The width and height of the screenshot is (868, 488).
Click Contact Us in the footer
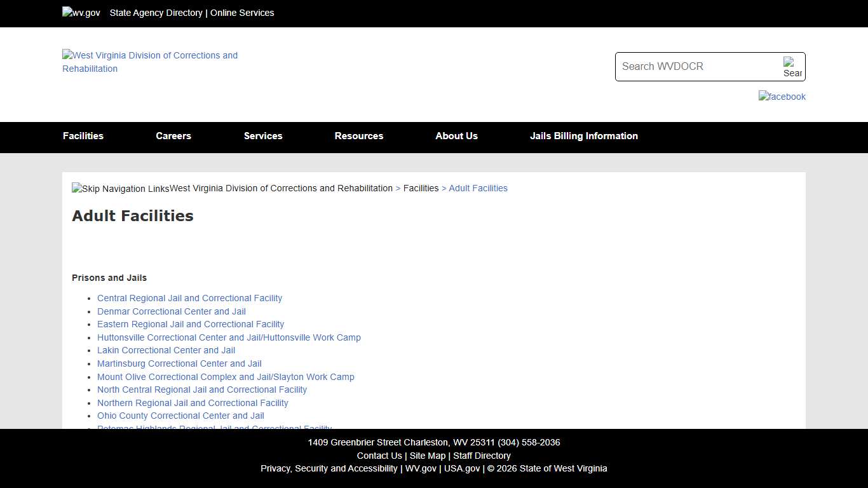(379, 456)
